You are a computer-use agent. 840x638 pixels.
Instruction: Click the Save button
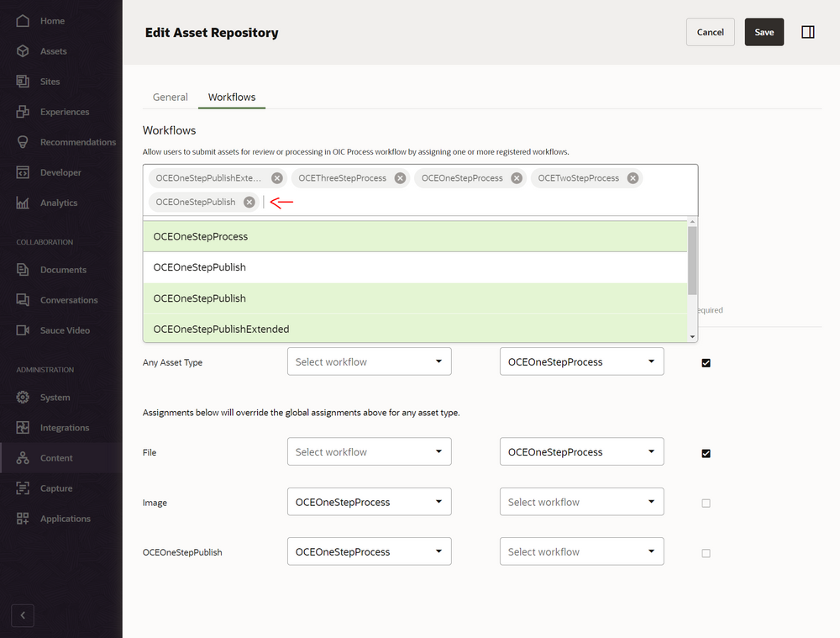pos(764,31)
